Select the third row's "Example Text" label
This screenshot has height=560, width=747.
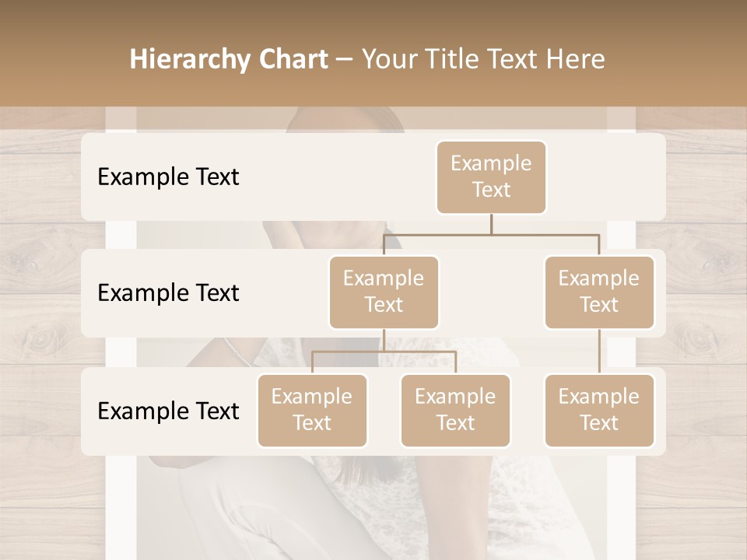tap(168, 411)
